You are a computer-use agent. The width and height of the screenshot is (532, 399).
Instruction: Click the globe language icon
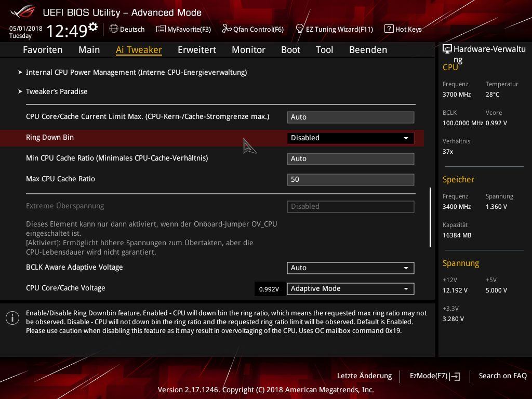click(114, 29)
